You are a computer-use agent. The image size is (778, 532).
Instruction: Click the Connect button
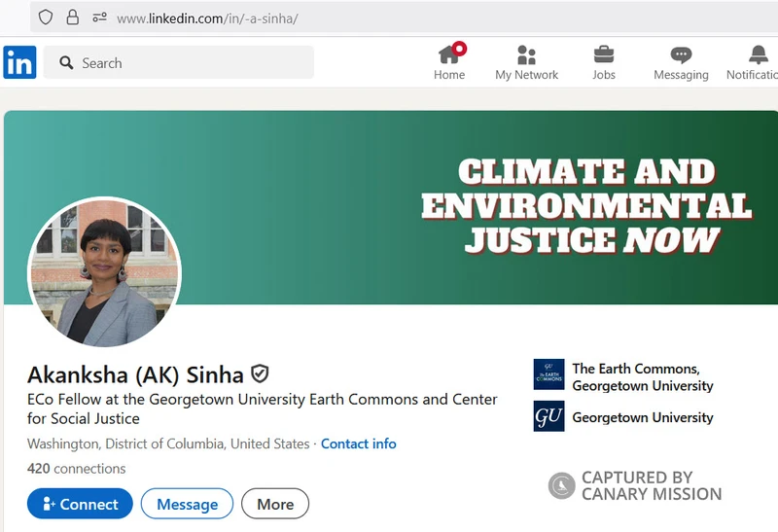tap(80, 504)
